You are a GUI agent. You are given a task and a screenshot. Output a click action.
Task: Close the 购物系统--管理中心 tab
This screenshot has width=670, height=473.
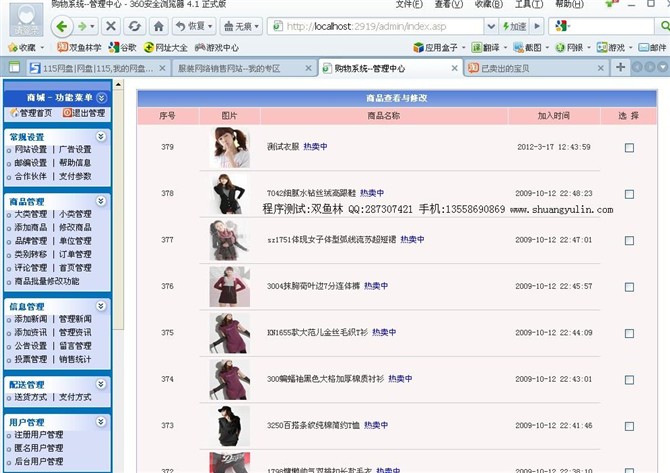tap(454, 68)
